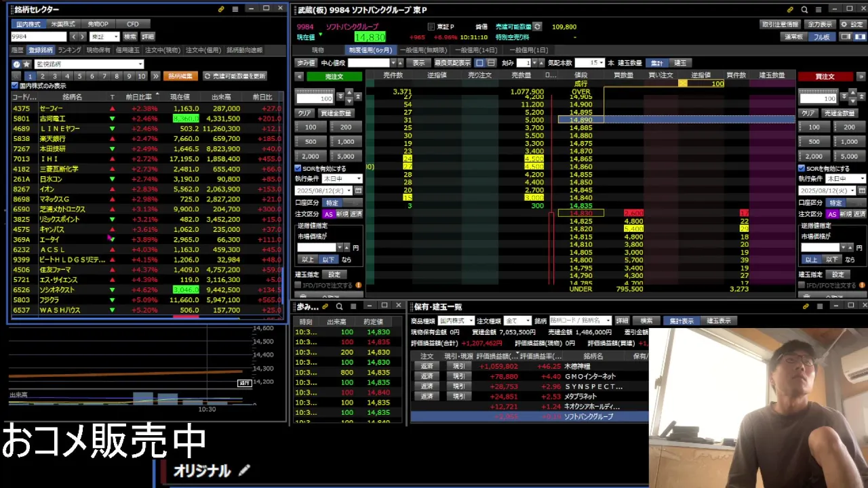This screenshot has height=488, width=868.
Task: Click the stock code input field showing 9984
Action: point(39,37)
